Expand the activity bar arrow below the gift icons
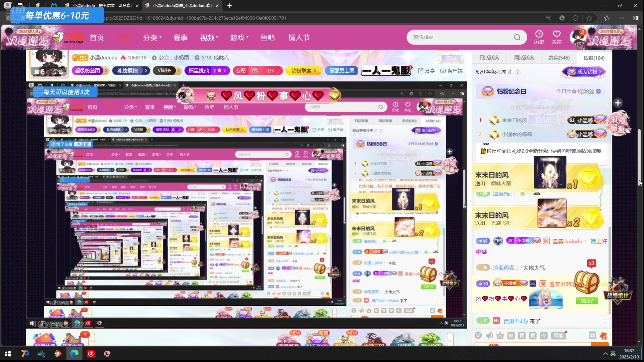644x362 pixels. coord(450,341)
